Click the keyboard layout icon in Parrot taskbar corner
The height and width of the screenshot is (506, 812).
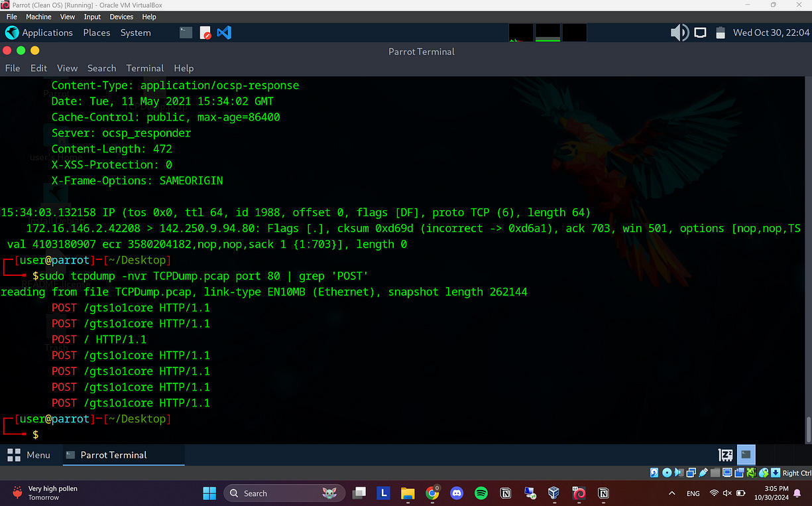point(725,455)
